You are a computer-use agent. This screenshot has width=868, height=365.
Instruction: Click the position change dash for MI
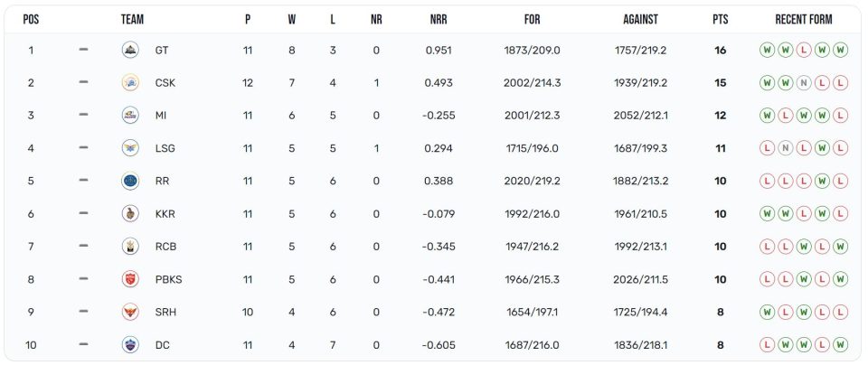click(x=83, y=115)
